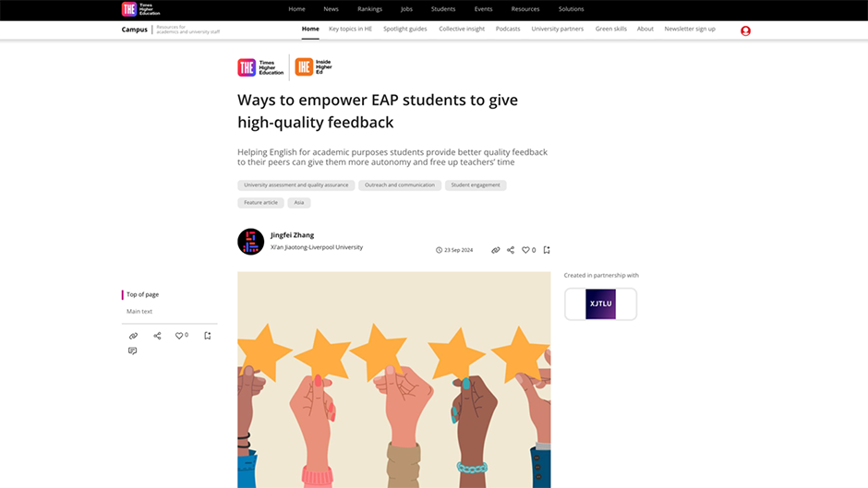Viewport: 868px width, 488px height.
Task: Jump to Main text in sidebar
Action: click(x=139, y=312)
